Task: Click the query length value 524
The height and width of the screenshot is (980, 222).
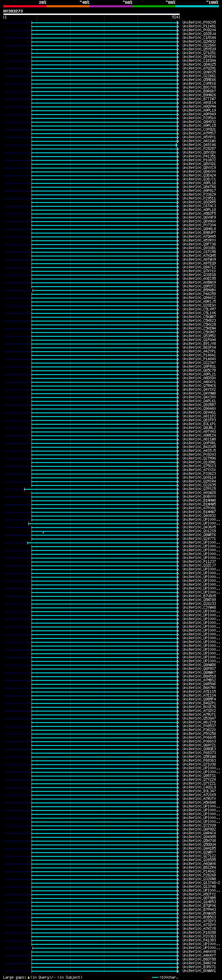Action: point(175,17)
